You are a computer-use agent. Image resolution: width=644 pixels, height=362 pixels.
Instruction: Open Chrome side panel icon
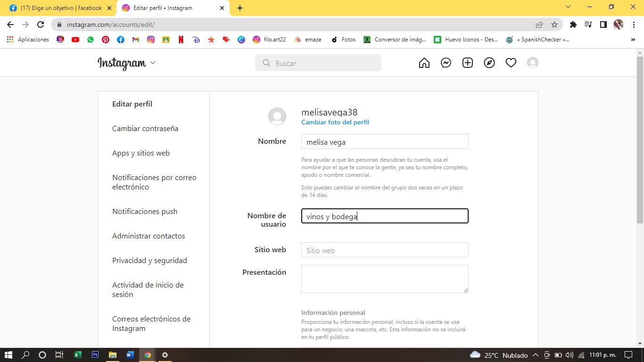pos(603,25)
